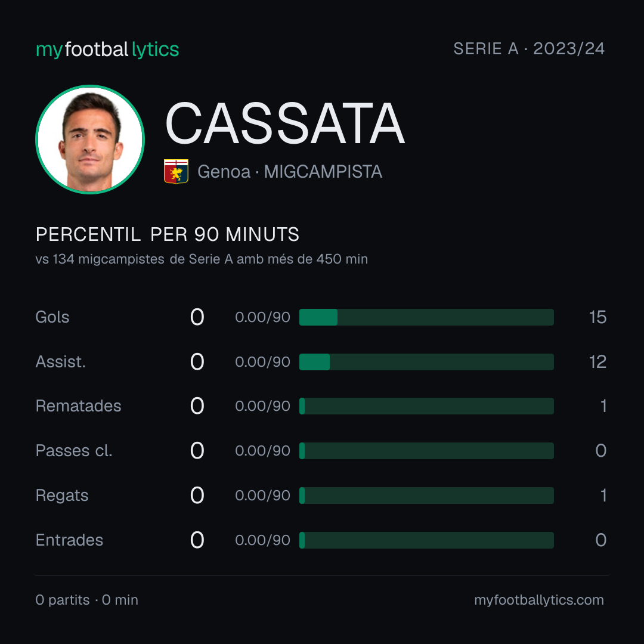Click the Genoa club crest icon
Screen dimensions: 644x644
(x=176, y=171)
